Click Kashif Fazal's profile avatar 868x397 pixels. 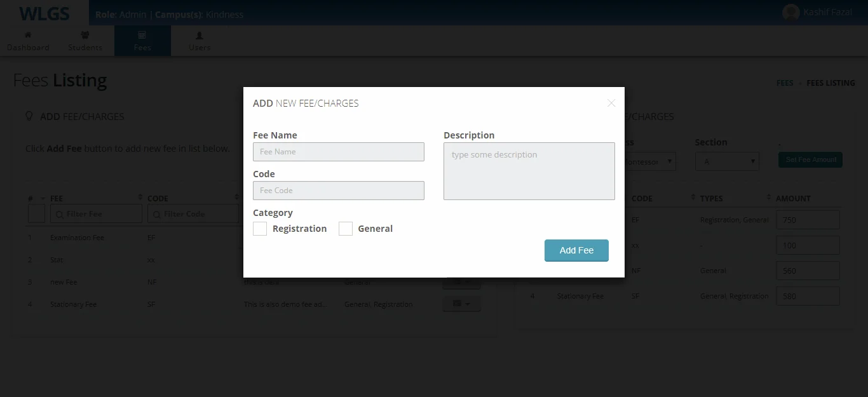(x=790, y=13)
